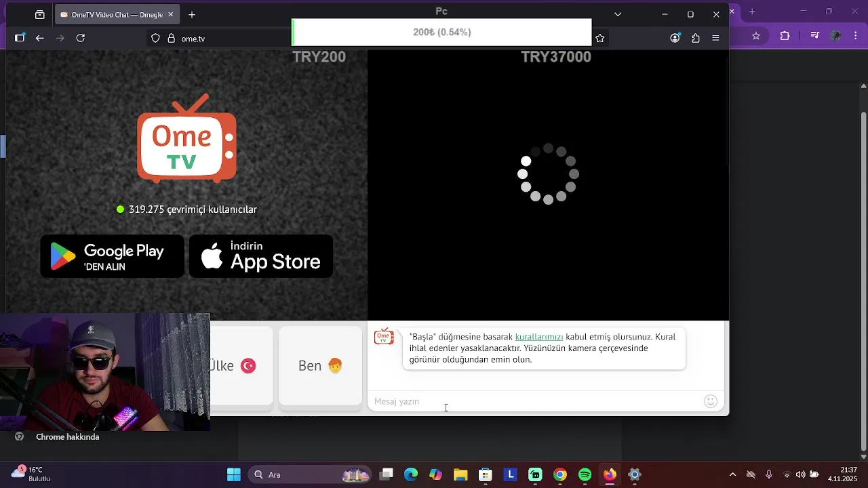Open the Google Play download badge
Image resolution: width=868 pixels, height=488 pixels.
click(112, 256)
